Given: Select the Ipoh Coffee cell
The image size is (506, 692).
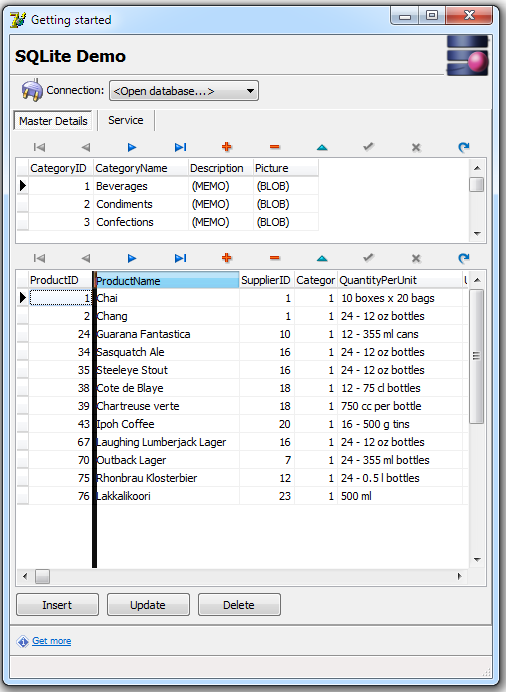Looking at the screenshot, I should click(x=167, y=424).
